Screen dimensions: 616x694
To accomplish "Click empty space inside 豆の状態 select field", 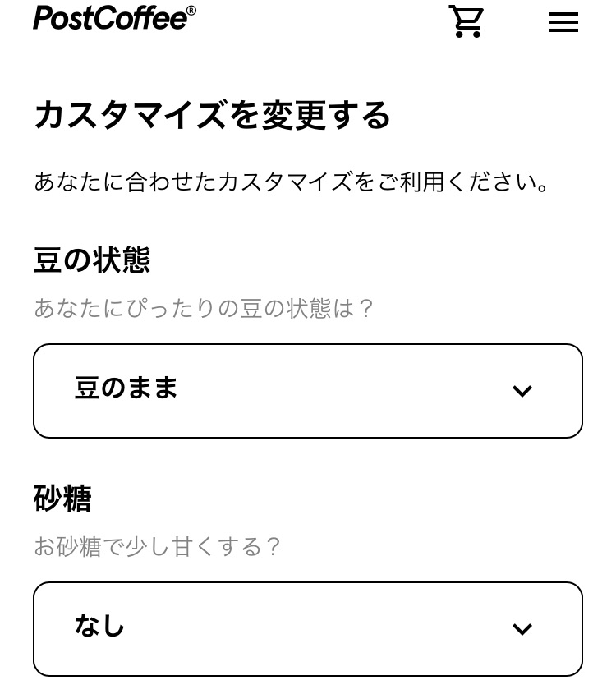I will click(x=345, y=391).
